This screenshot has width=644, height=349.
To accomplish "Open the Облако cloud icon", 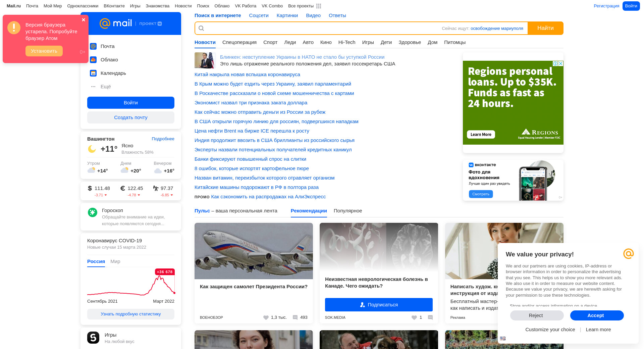I will (x=93, y=60).
